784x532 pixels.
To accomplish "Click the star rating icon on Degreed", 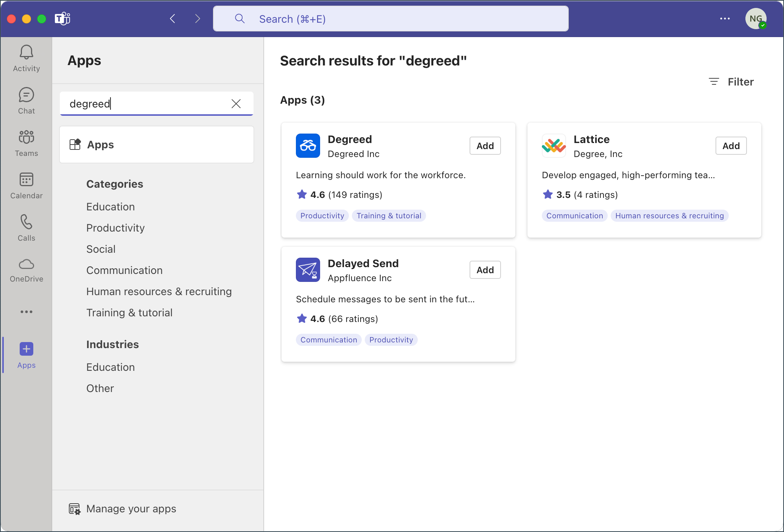I will (x=302, y=194).
